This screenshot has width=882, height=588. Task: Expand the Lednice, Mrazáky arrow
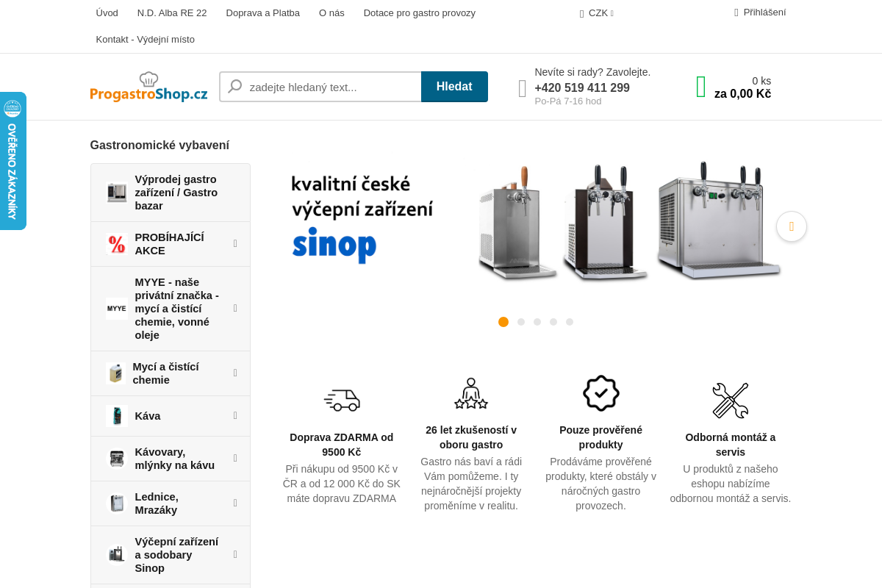pyautogui.click(x=235, y=503)
